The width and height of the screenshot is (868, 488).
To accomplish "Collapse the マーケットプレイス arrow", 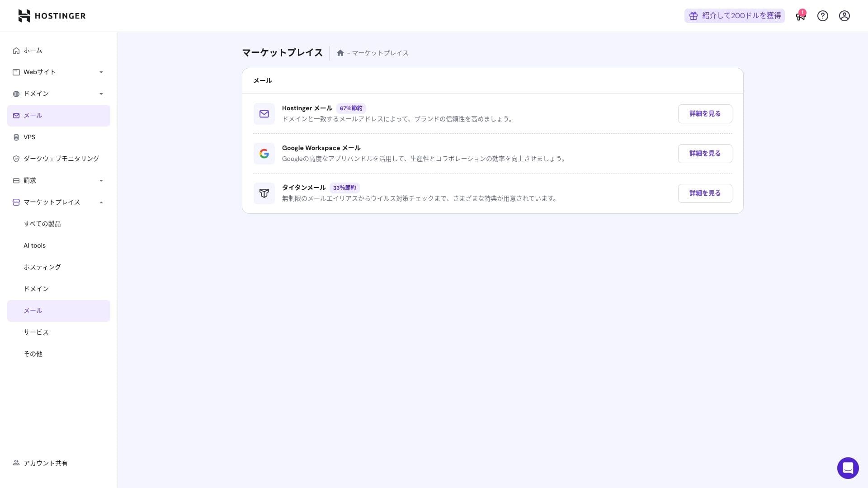I will click(x=101, y=202).
